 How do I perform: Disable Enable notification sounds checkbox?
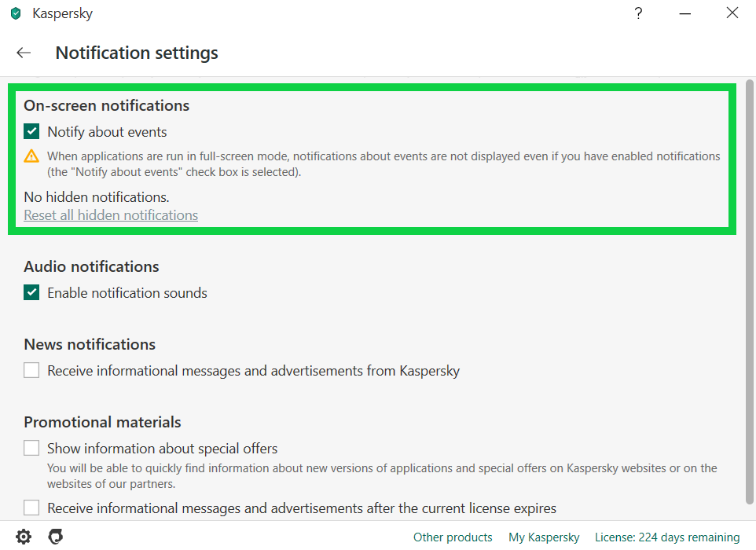pyautogui.click(x=31, y=292)
